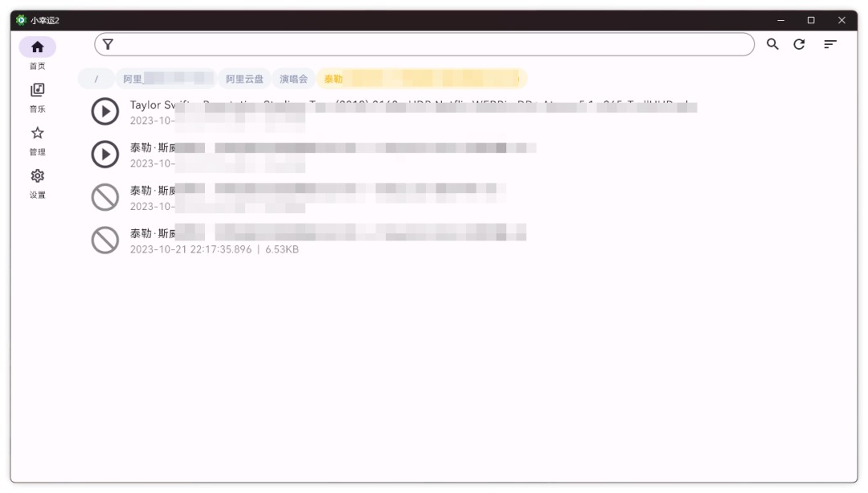Screen dimensions: 868x493
Task: Open 设置 settings gear in sidebar
Action: click(x=37, y=183)
